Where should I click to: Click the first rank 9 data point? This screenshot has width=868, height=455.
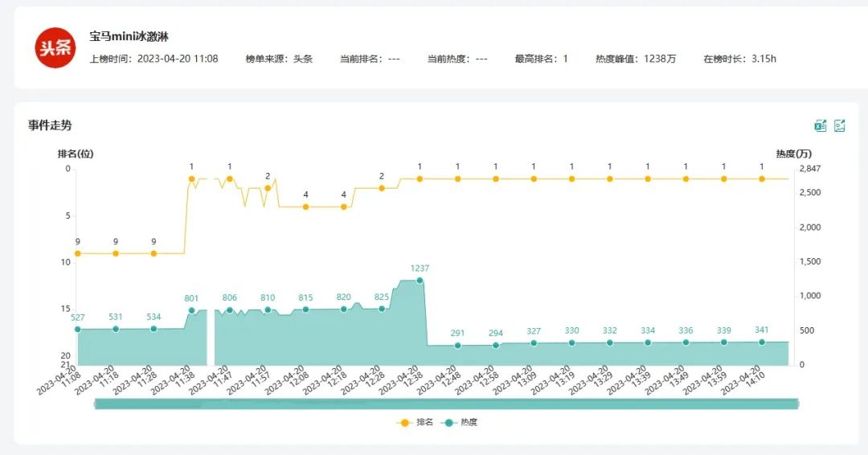coord(77,253)
